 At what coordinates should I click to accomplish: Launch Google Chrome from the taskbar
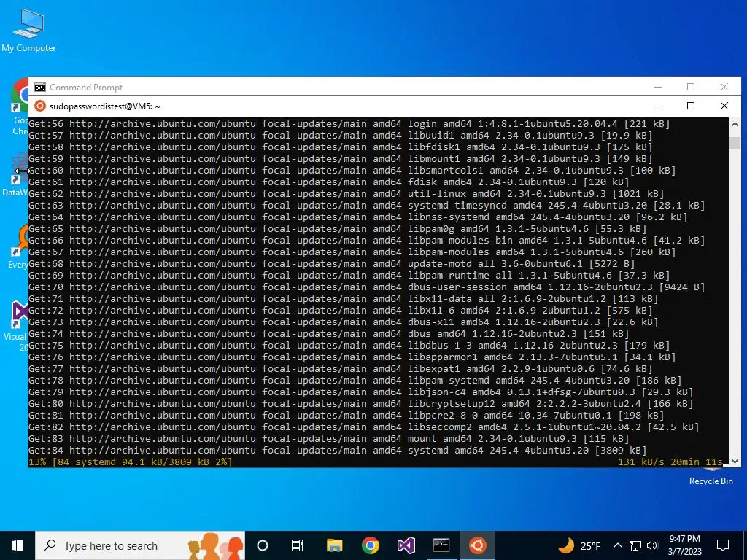click(370, 545)
